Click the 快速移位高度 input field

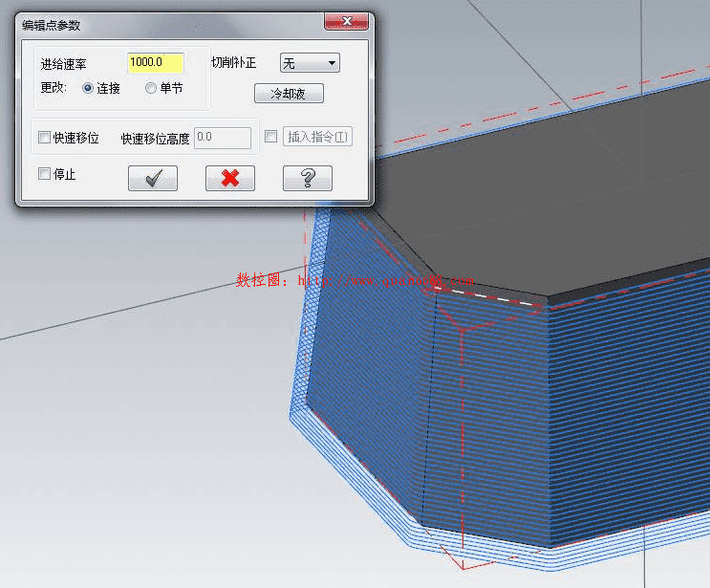coord(223,138)
